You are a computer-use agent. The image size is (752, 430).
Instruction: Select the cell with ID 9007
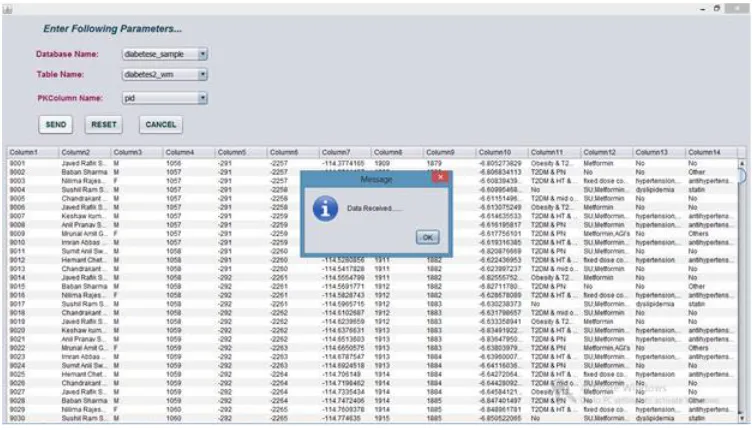(33, 216)
